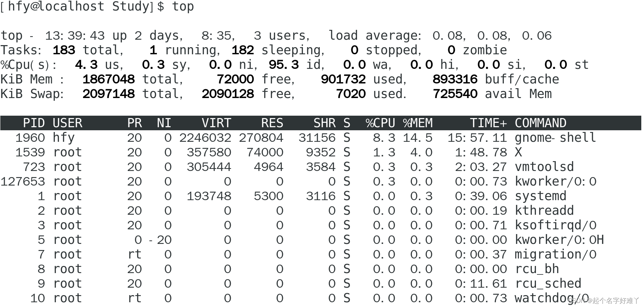The width and height of the screenshot is (644, 307).
Task: Click the 893316 buff/cache value
Action: [x=455, y=79]
